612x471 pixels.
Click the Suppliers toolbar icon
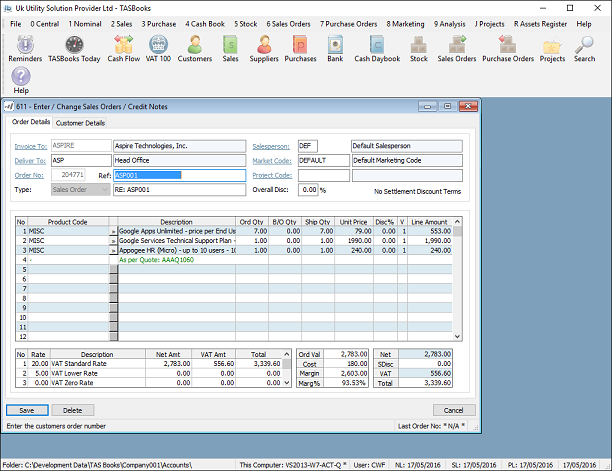pos(264,44)
